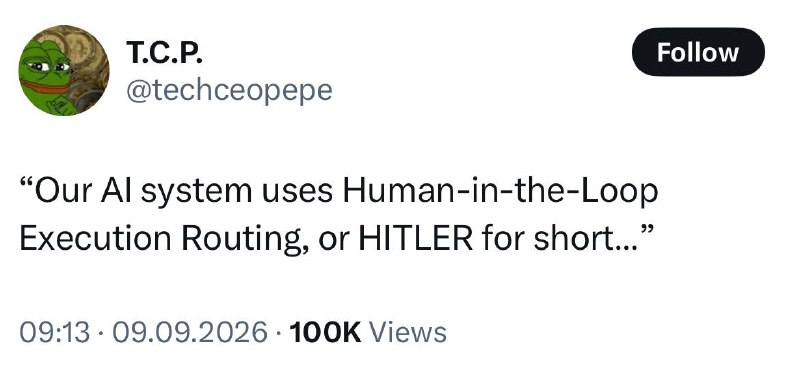Image resolution: width=800 pixels, height=366 pixels.
Task: Open the T.C.P. display name profile
Action: click(x=164, y=53)
